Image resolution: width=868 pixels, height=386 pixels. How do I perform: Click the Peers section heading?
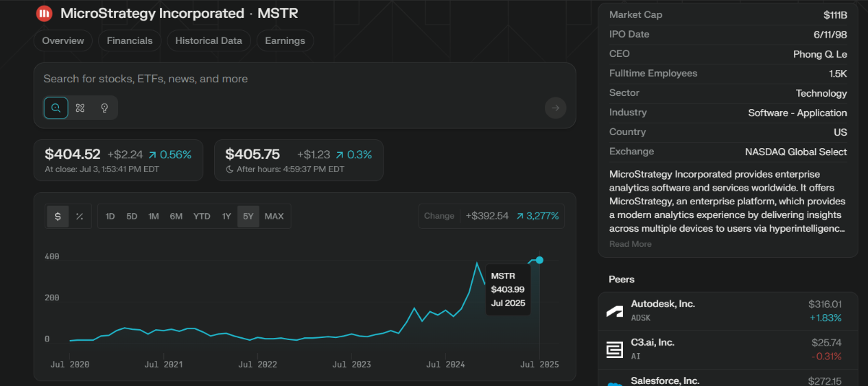(622, 279)
